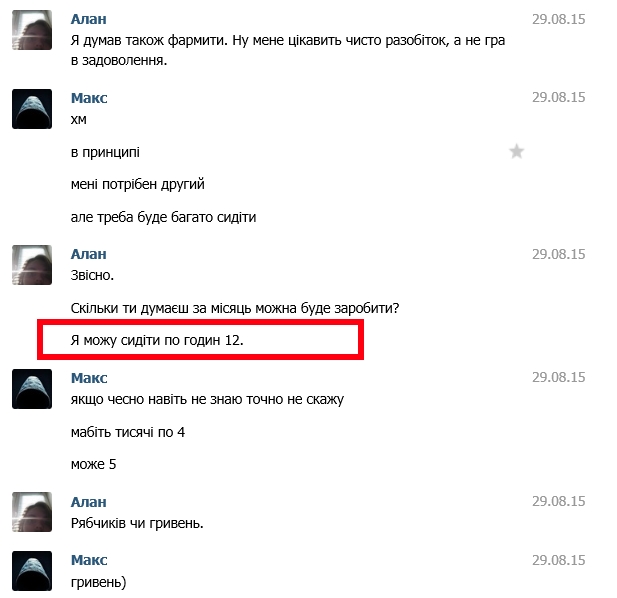Select the message 'Я можу сидіти по годин 12.'
617x598 pixels.
pos(157,340)
